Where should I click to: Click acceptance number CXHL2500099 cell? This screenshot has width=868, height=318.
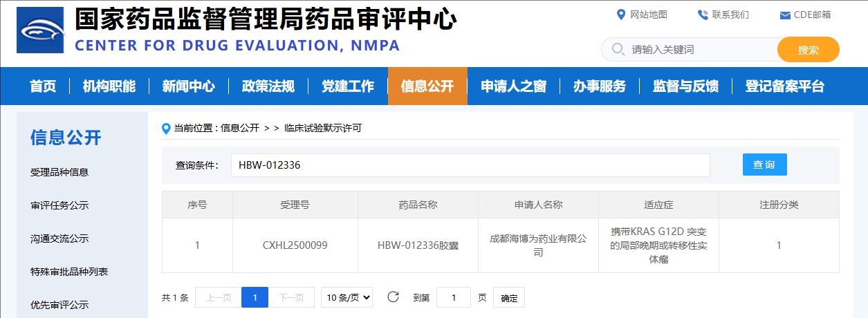[295, 245]
